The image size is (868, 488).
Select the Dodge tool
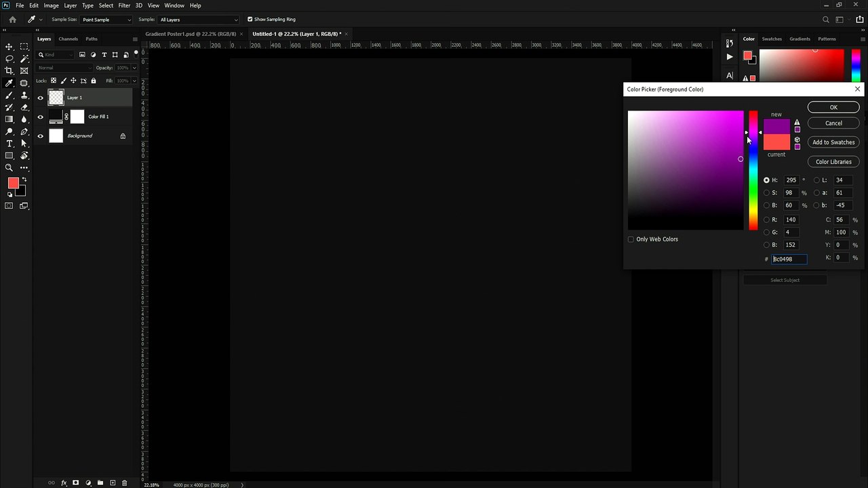coord(9,131)
